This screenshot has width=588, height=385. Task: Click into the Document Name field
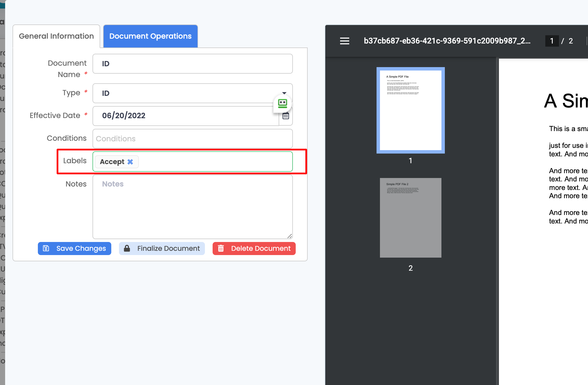192,64
